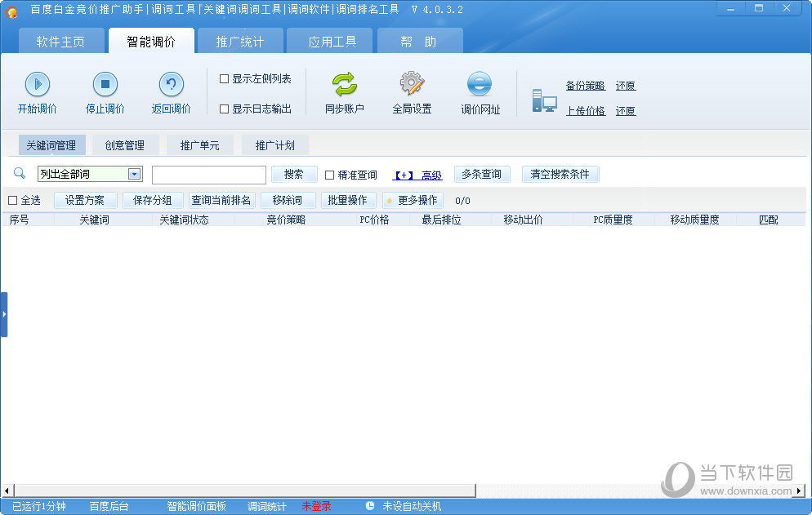
Task: Sort by 最后排位 column header
Action: [441, 220]
